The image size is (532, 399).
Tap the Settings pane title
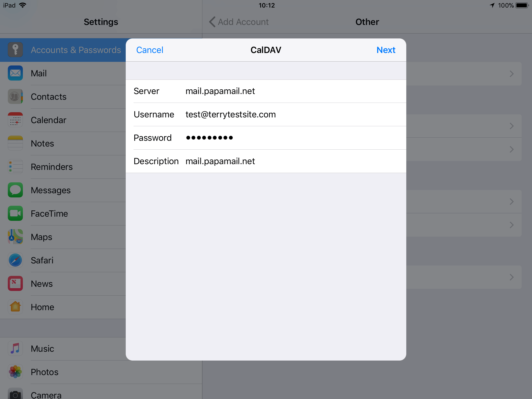[101, 22]
